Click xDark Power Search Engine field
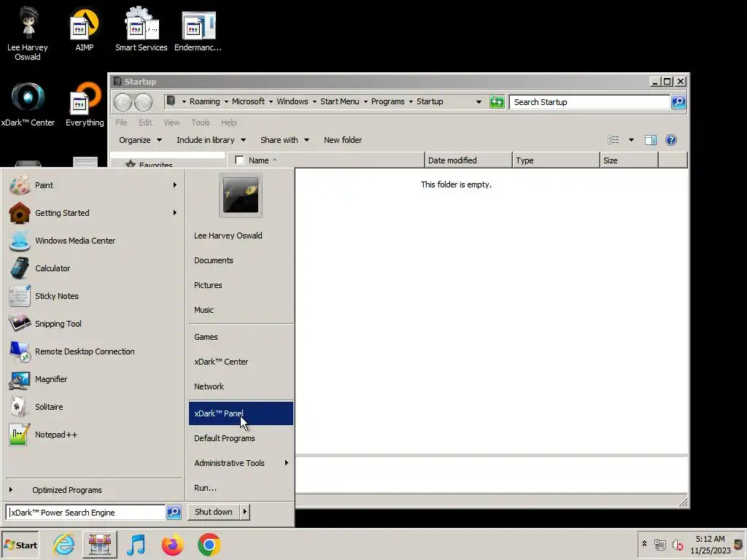Image resolution: width=747 pixels, height=560 pixels. [x=85, y=513]
